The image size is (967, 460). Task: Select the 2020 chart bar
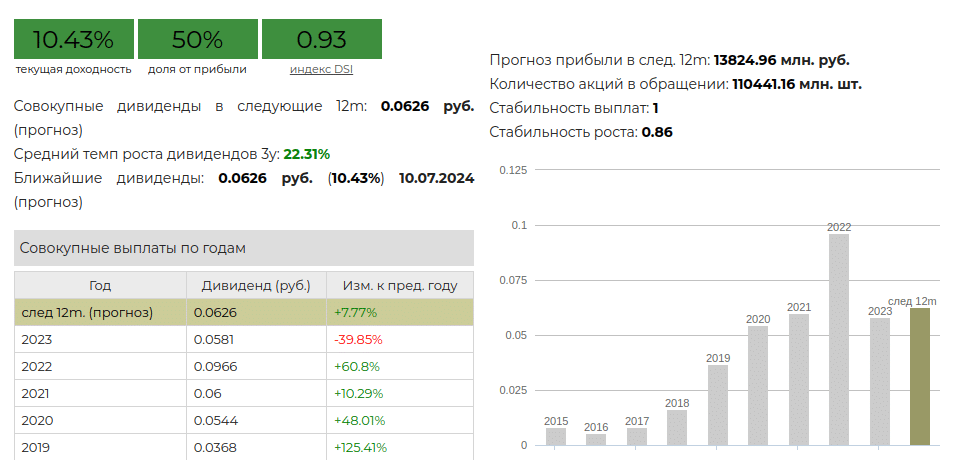click(x=758, y=386)
